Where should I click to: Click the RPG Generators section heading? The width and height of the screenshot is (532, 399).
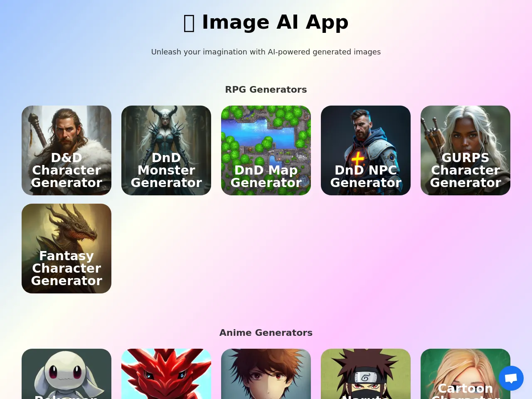click(266, 89)
